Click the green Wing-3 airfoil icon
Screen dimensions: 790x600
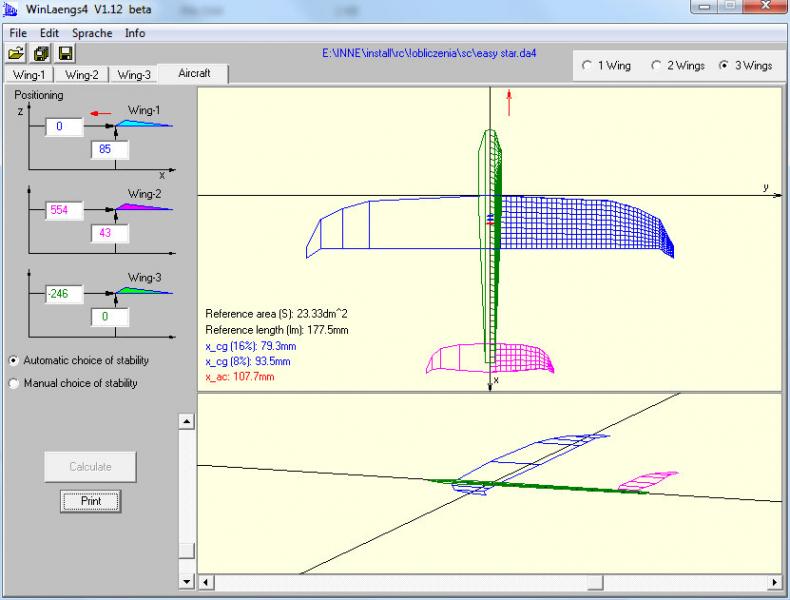(144, 291)
